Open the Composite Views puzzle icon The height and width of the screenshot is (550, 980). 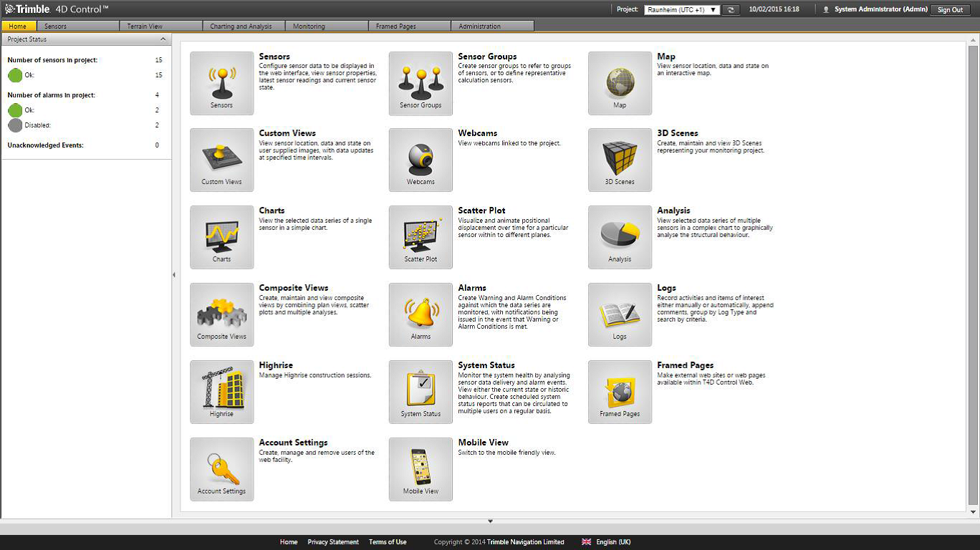[221, 314]
